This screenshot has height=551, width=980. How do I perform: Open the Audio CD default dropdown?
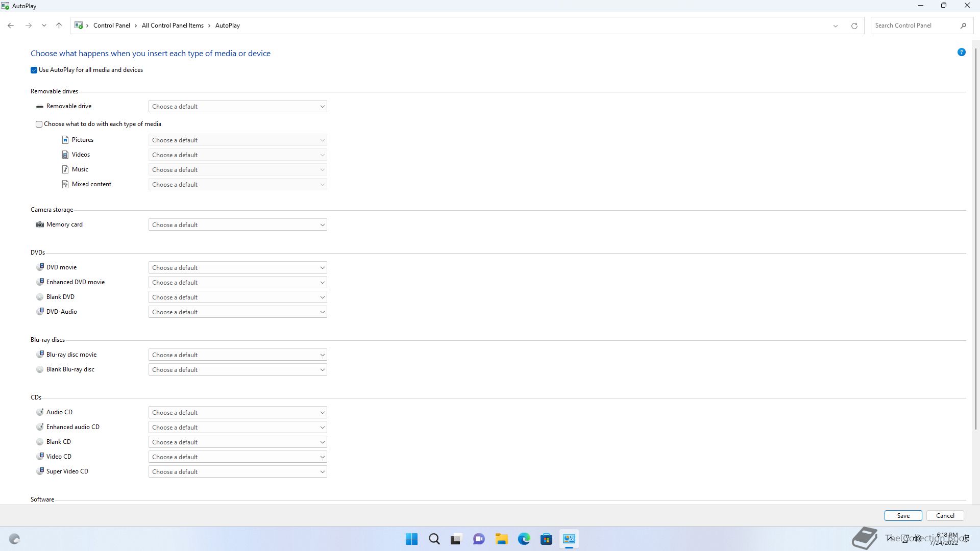(237, 412)
